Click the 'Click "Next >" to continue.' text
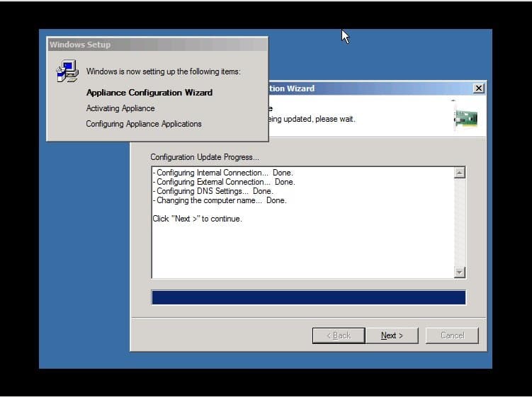 (197, 219)
